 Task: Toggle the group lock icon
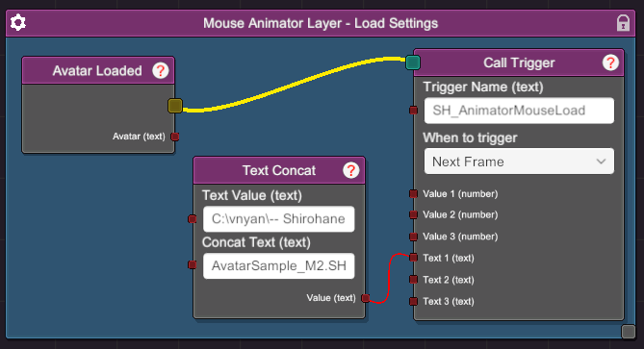coord(623,23)
